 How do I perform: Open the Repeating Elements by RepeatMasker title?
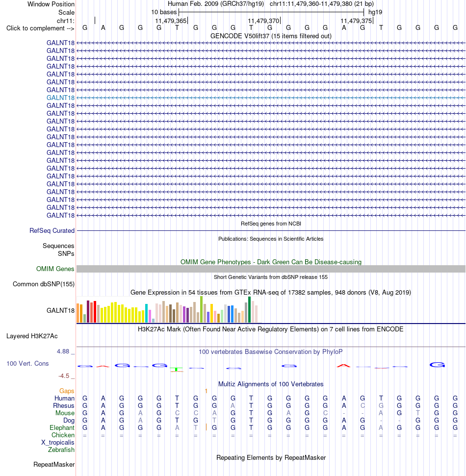click(x=271, y=458)
